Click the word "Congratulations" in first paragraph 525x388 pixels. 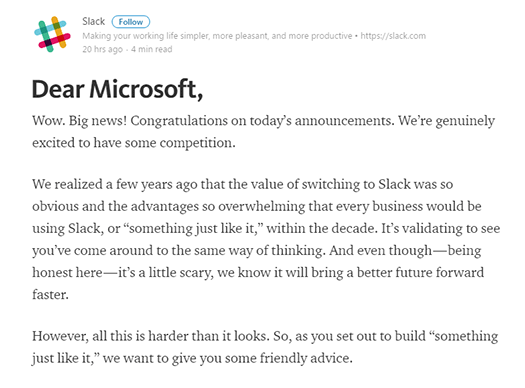tap(179, 121)
